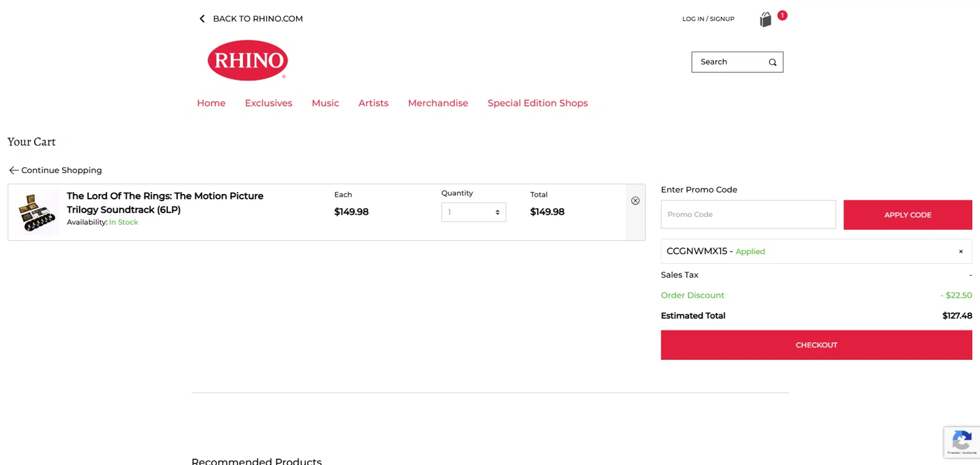The height and width of the screenshot is (465, 980).
Task: Click the search magnifier icon
Action: [x=772, y=62]
